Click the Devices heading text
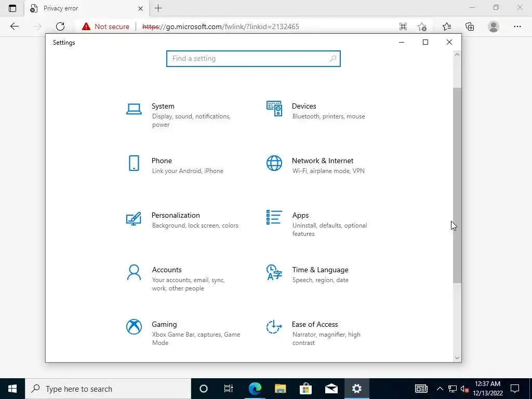Screen dimensions: 532x399 coord(304,106)
